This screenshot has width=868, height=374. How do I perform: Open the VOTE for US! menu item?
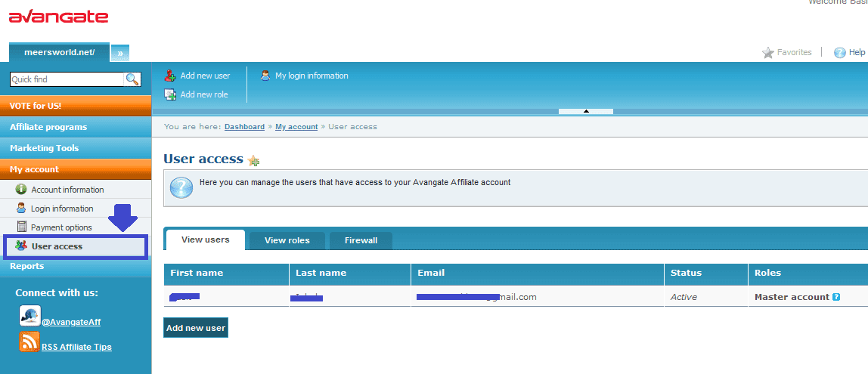pos(76,106)
